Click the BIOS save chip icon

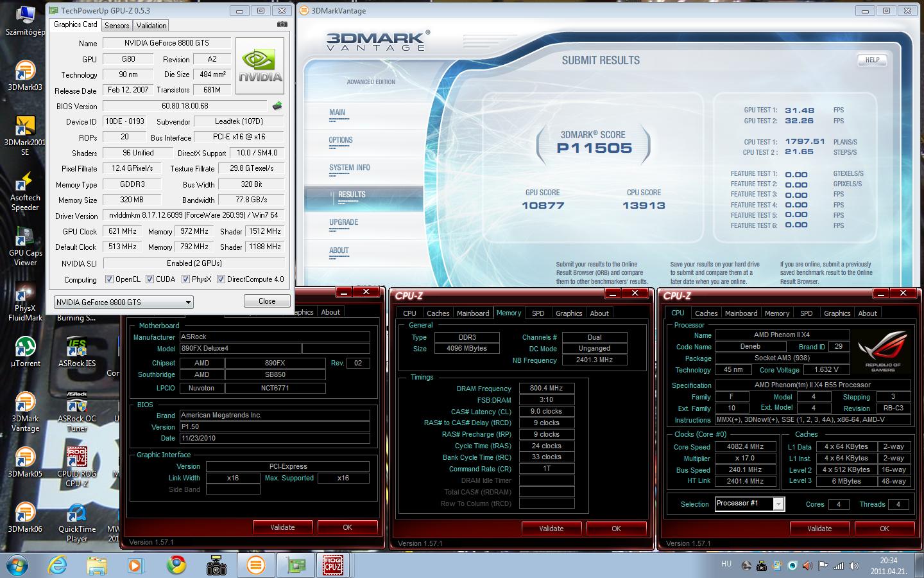(277, 106)
